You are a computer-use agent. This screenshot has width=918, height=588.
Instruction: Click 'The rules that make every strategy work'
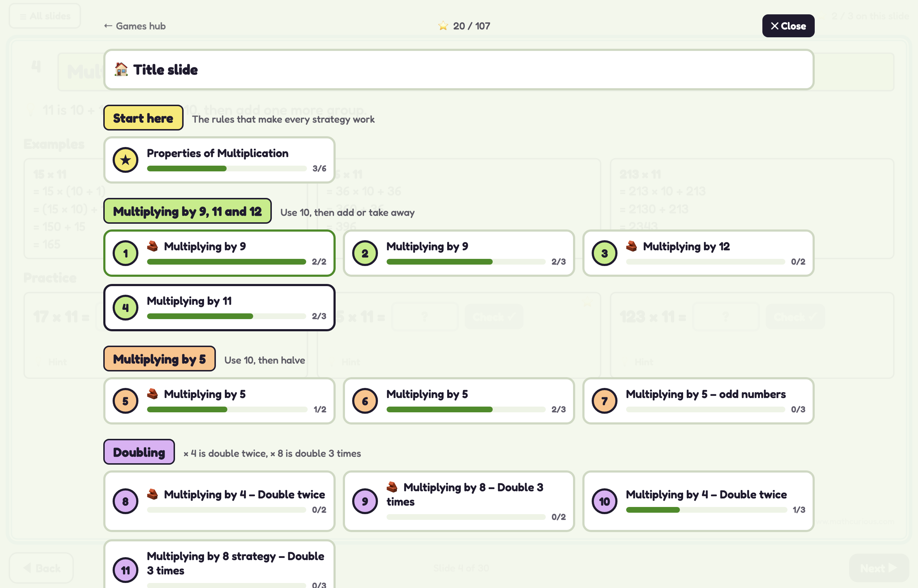283,119
